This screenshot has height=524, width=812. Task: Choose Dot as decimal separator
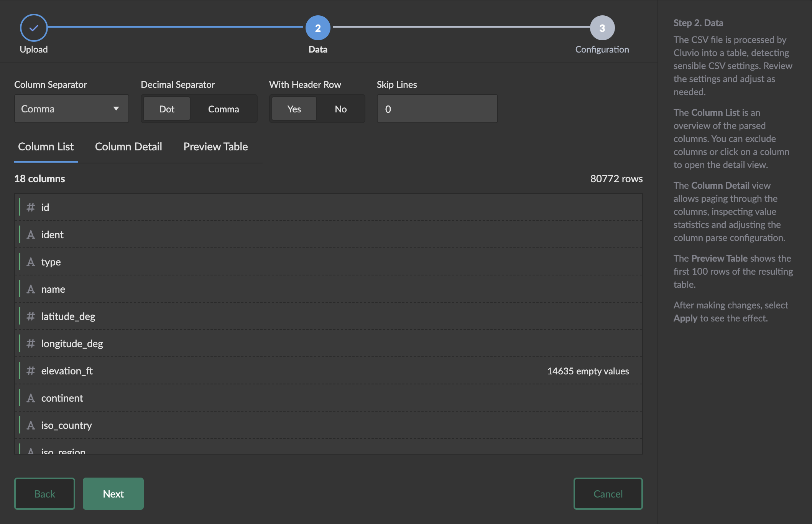167,109
